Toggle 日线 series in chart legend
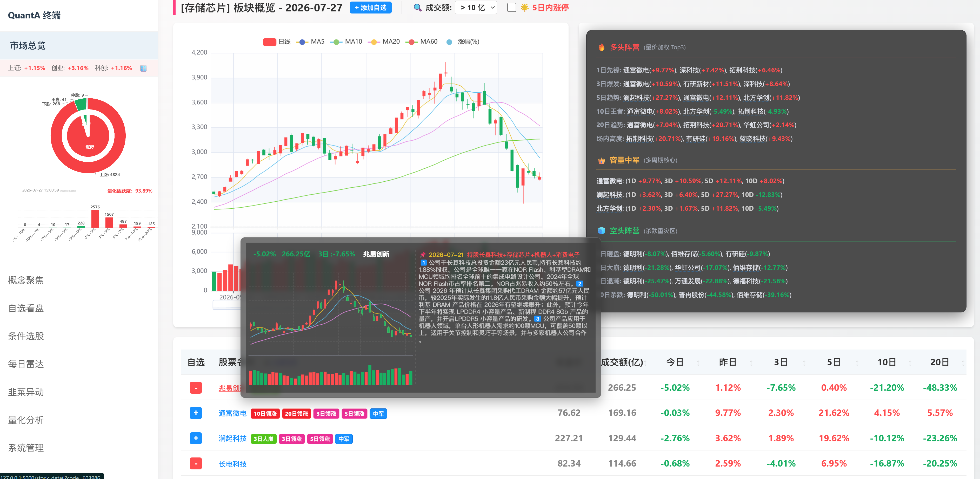This screenshot has width=980, height=479. pos(276,42)
